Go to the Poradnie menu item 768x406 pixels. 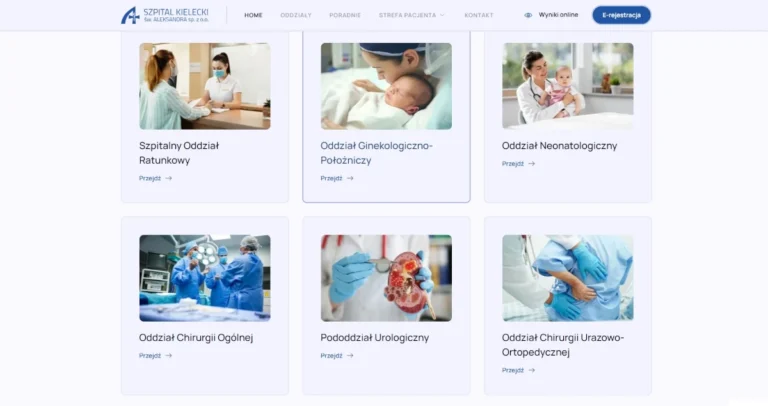coord(345,15)
